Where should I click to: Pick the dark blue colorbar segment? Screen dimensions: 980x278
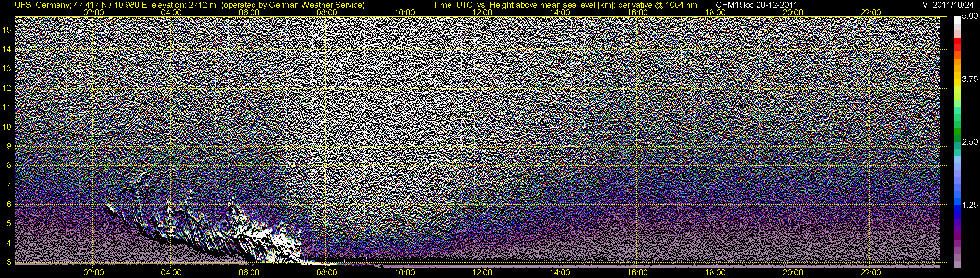click(957, 216)
